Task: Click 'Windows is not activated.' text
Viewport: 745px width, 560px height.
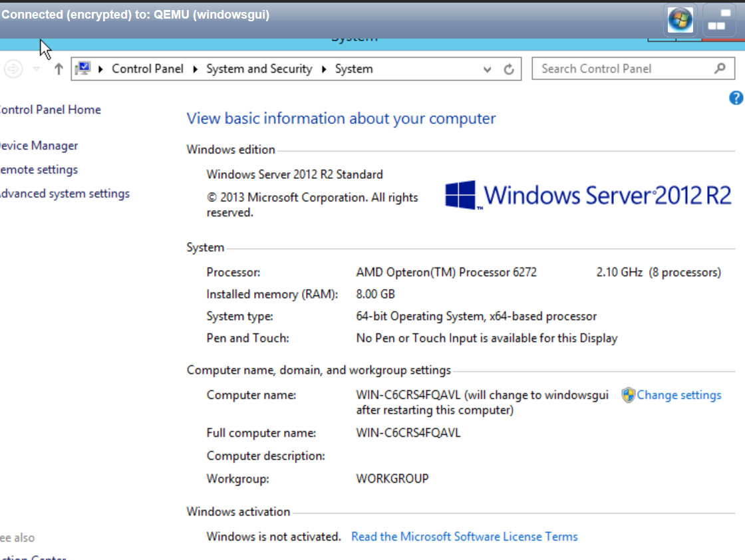Action: (273, 537)
